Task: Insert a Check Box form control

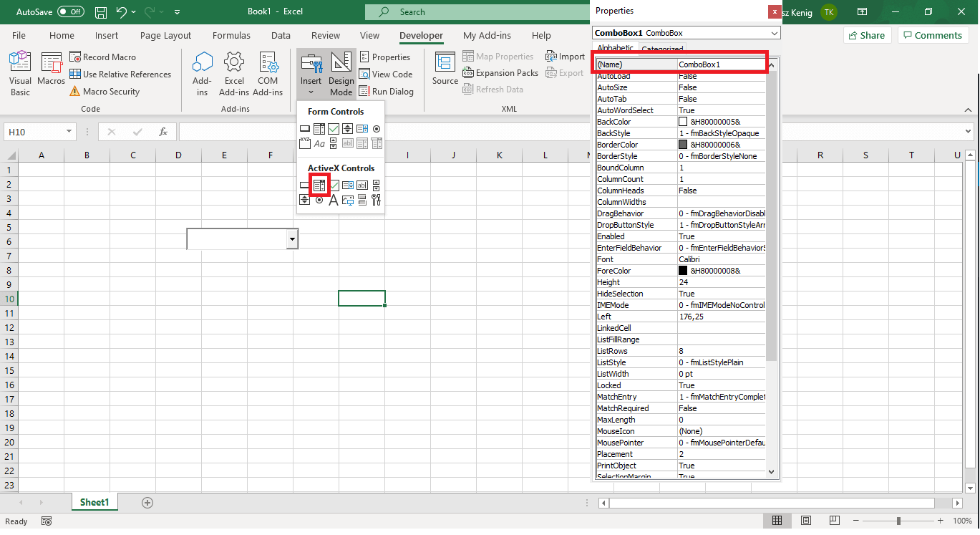Action: click(x=333, y=128)
